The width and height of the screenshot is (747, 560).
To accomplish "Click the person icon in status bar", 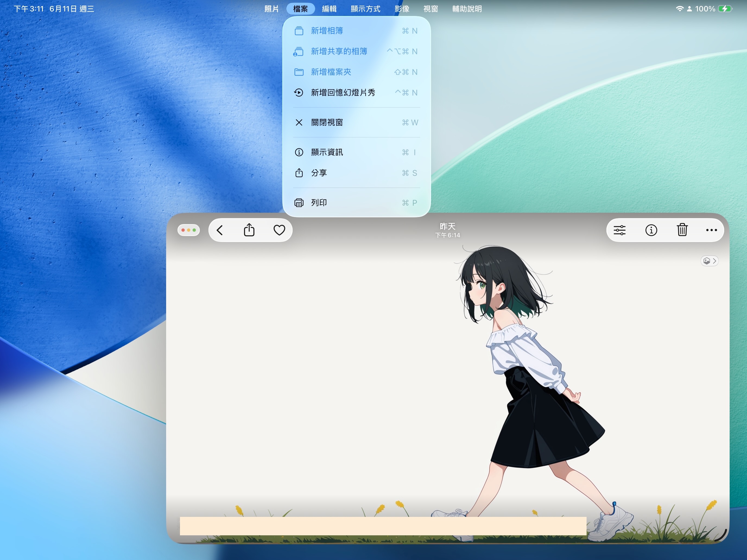I will 689,9.
